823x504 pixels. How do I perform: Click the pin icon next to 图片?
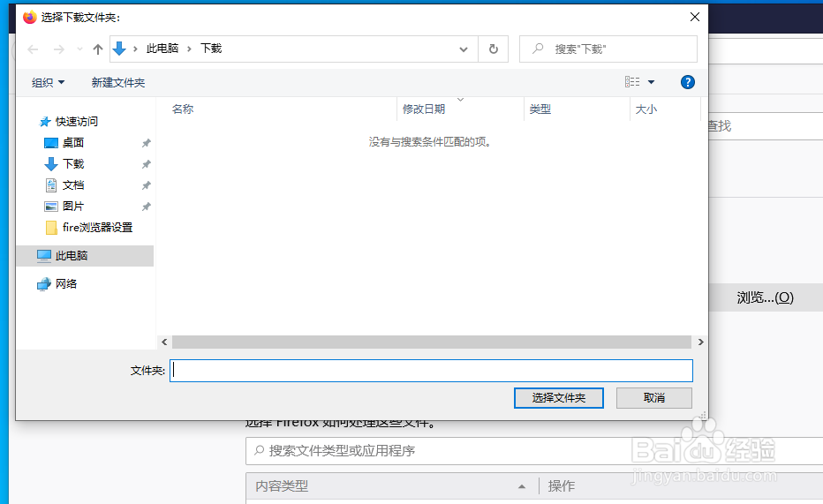[146, 207]
